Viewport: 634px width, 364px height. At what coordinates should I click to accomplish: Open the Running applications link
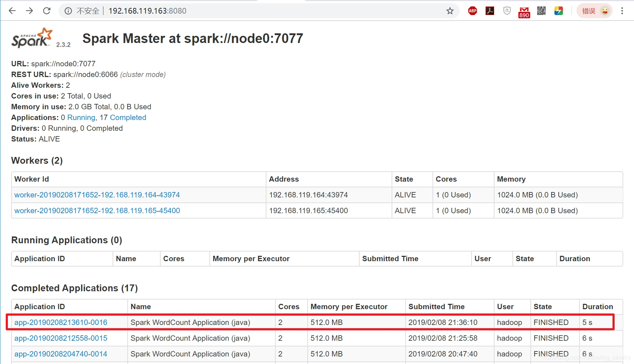coord(81,118)
